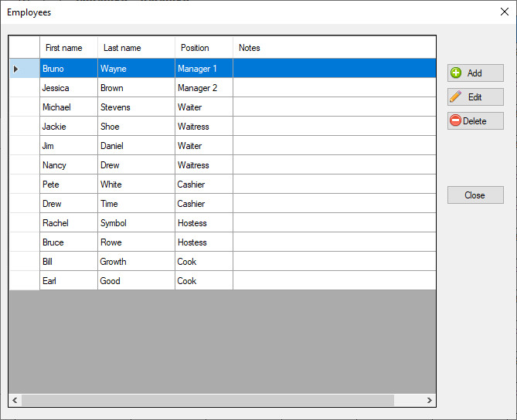This screenshot has height=420, width=517.
Task: Select the Symbol last name cell
Action: (136, 223)
